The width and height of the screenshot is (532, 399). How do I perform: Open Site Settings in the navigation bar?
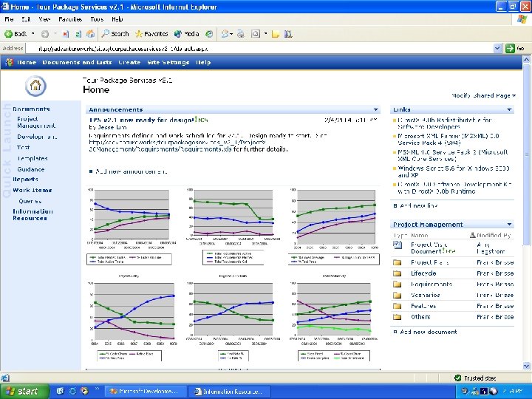(x=168, y=62)
